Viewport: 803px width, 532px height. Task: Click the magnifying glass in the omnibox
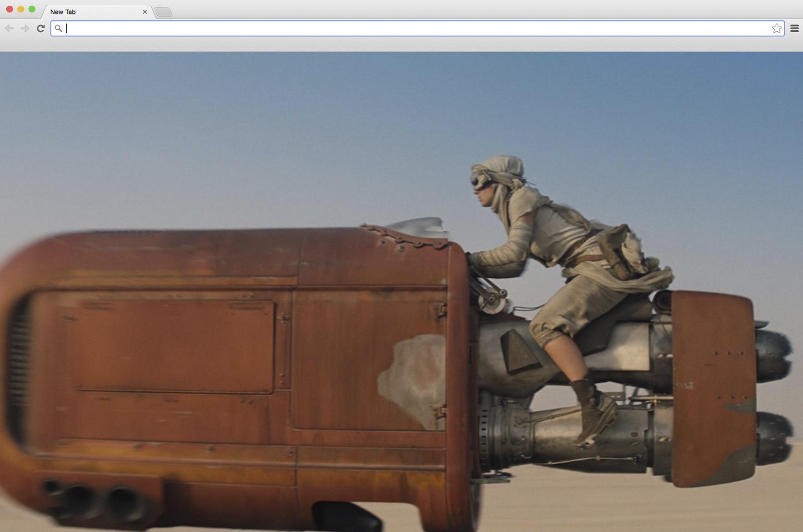click(59, 29)
